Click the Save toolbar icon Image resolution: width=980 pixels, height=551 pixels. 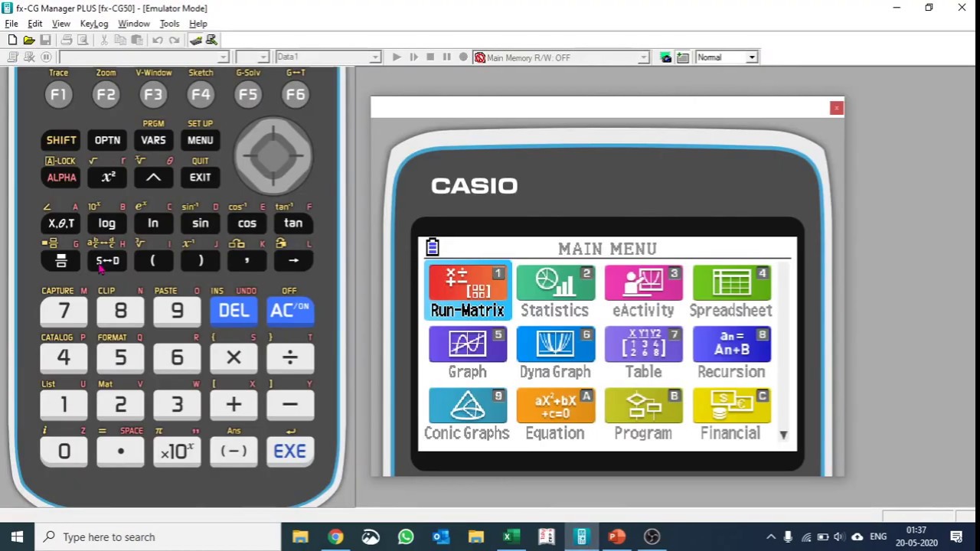point(45,40)
